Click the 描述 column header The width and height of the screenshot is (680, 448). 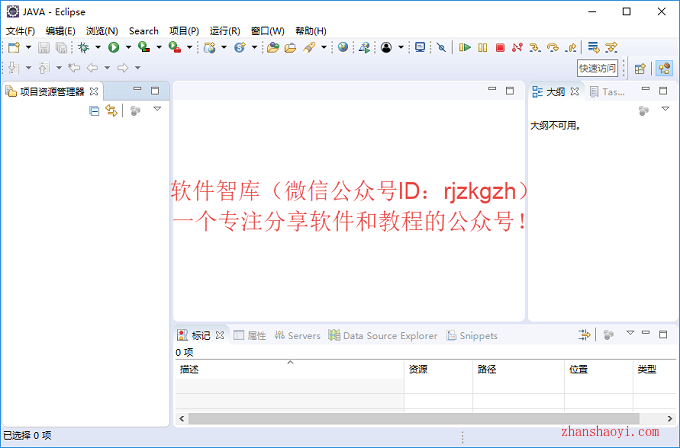tap(290, 370)
